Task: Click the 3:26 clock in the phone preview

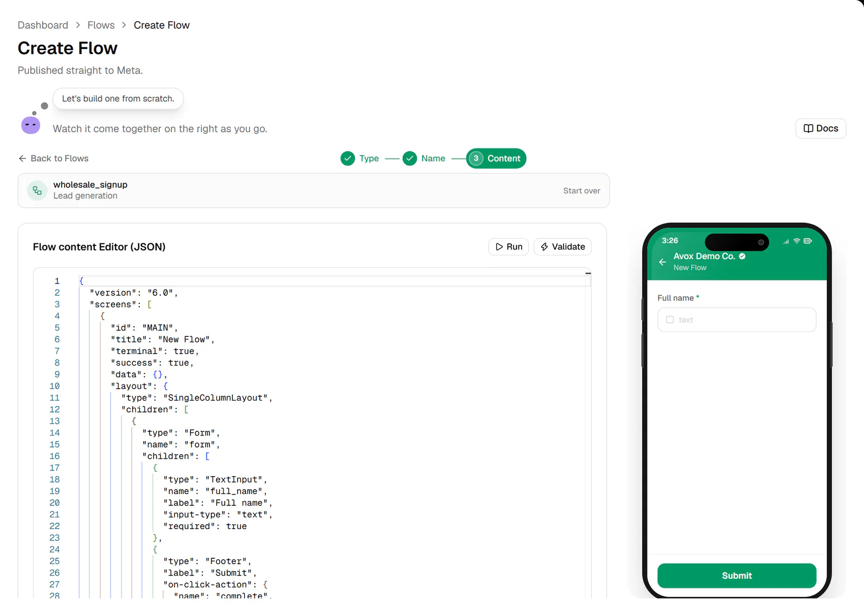Action: (670, 241)
